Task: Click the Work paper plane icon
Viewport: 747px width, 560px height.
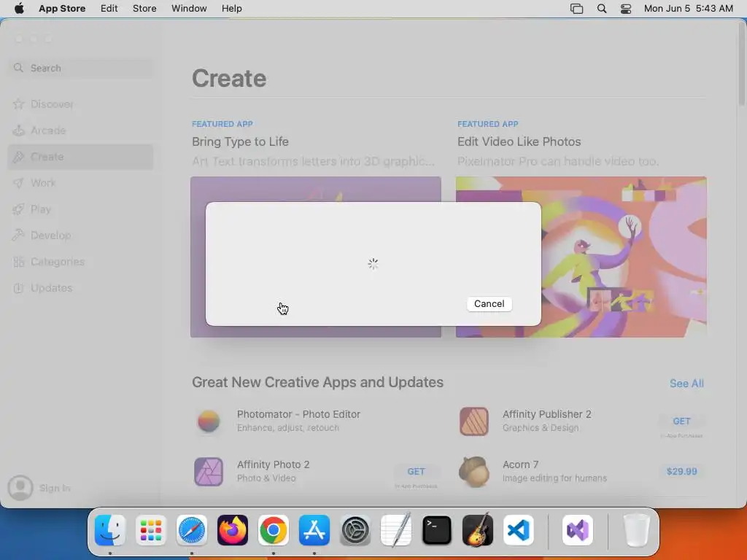Action: point(18,183)
